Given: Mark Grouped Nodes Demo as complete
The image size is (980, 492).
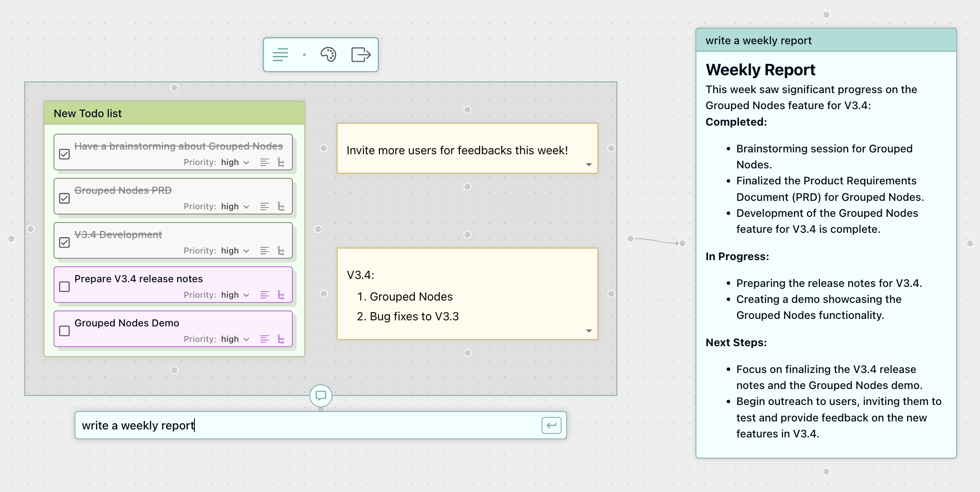Looking at the screenshot, I should pyautogui.click(x=64, y=331).
